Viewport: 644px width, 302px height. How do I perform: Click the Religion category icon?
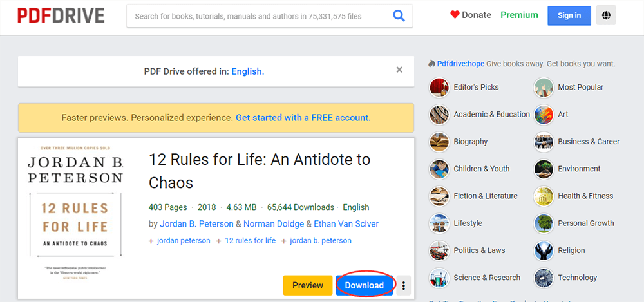544,250
